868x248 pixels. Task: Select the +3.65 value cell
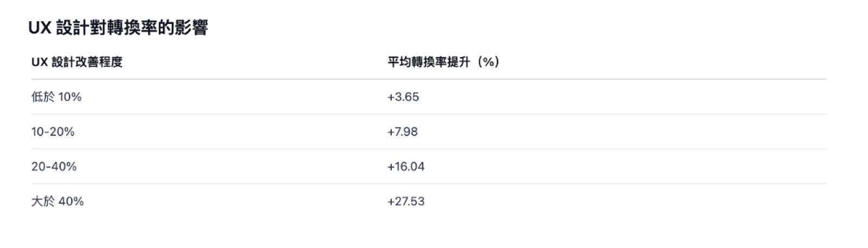click(403, 97)
